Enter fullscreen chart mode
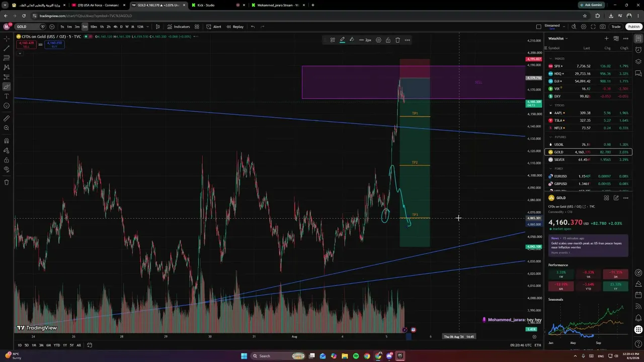The width and height of the screenshot is (644, 362). pos(593,27)
